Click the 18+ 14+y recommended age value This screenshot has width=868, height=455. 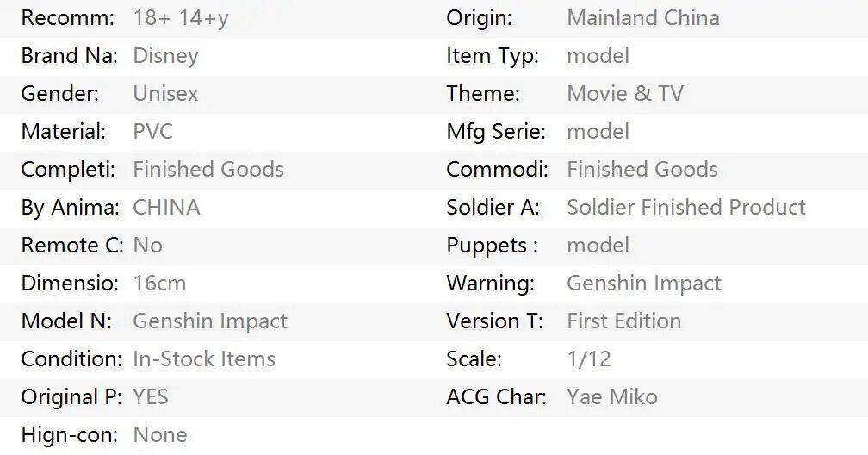click(x=181, y=18)
